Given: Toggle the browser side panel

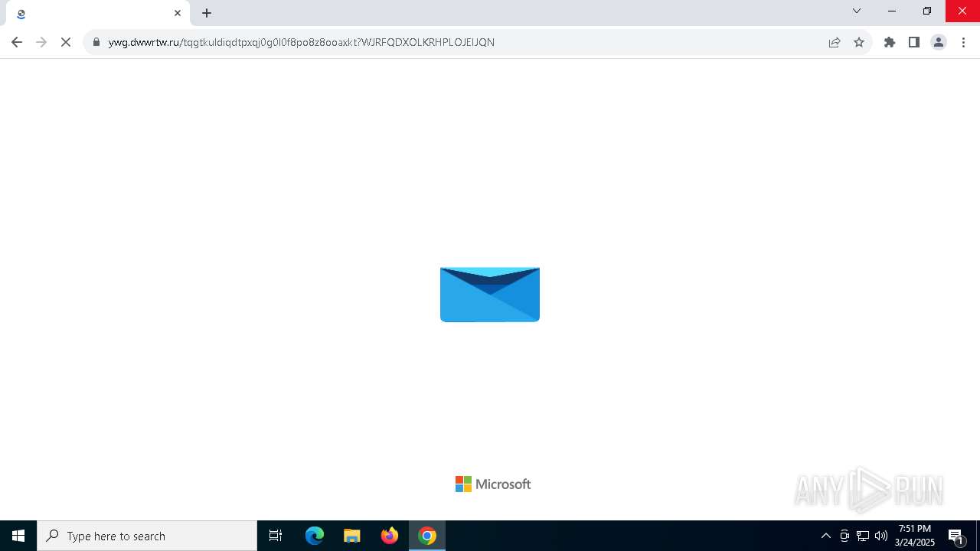Looking at the screenshot, I should [x=914, y=42].
